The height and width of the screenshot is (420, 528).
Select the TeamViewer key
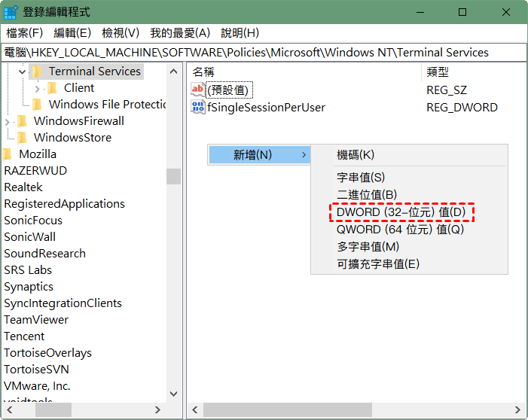[x=36, y=320]
